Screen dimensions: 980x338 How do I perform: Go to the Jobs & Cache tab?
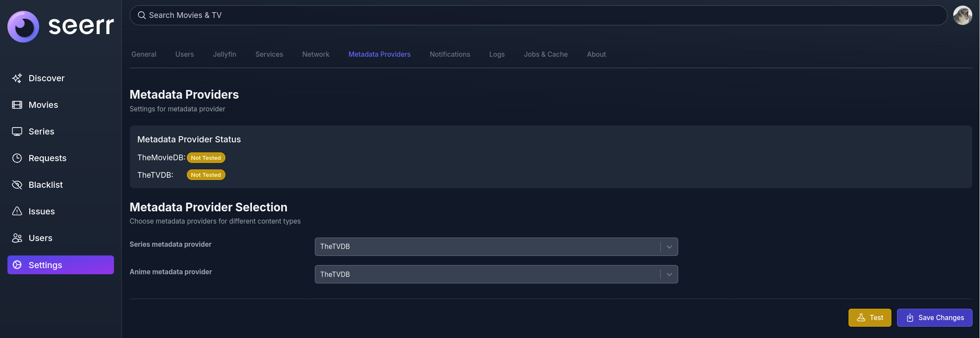pos(545,54)
